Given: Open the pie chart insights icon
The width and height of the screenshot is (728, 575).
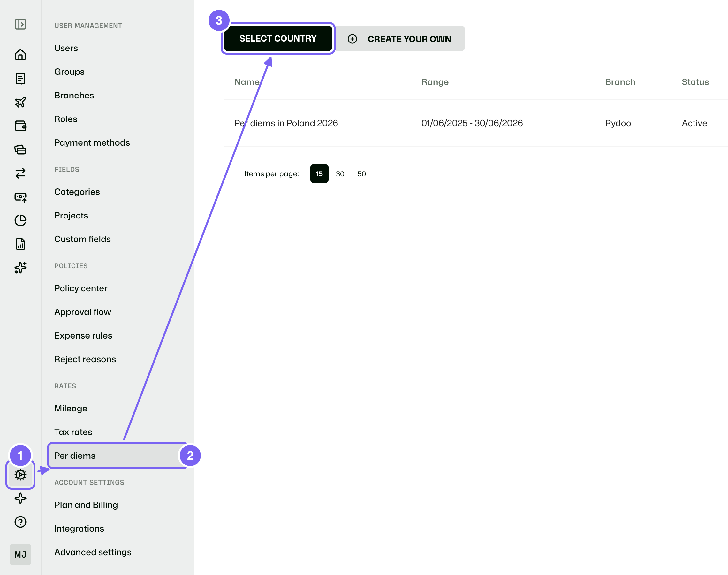Looking at the screenshot, I should (20, 220).
